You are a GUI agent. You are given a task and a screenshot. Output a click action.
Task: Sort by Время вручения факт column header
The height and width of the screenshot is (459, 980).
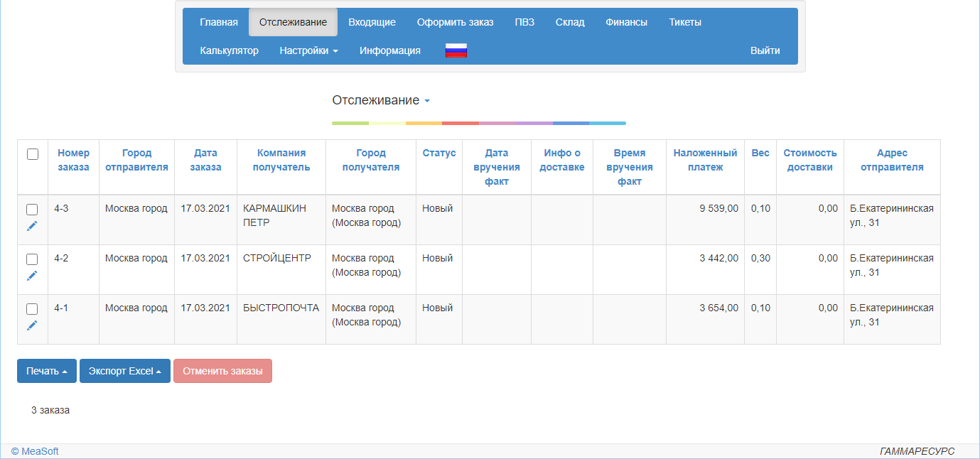[630, 167]
